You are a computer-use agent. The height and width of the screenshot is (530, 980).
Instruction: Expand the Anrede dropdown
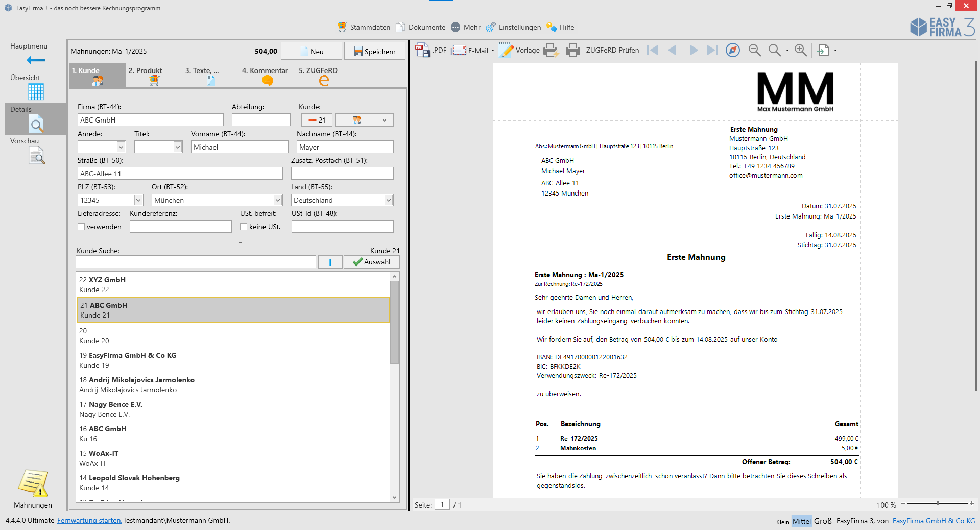point(121,147)
